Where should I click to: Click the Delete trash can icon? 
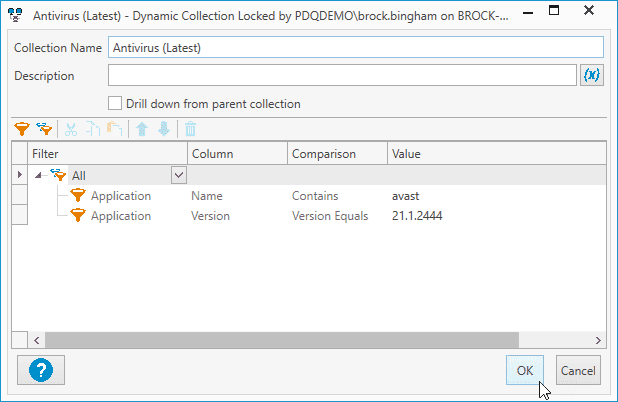point(190,129)
